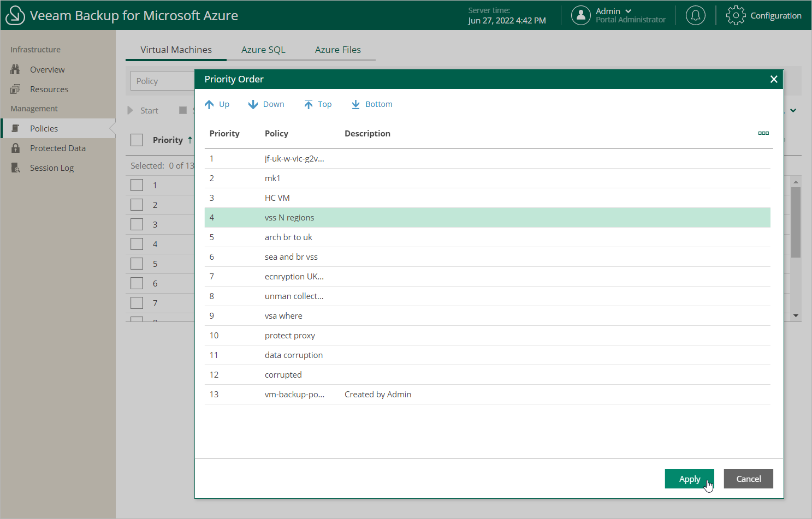The width and height of the screenshot is (812, 519).
Task: Switch to the Azure SQL tab
Action: (263, 50)
